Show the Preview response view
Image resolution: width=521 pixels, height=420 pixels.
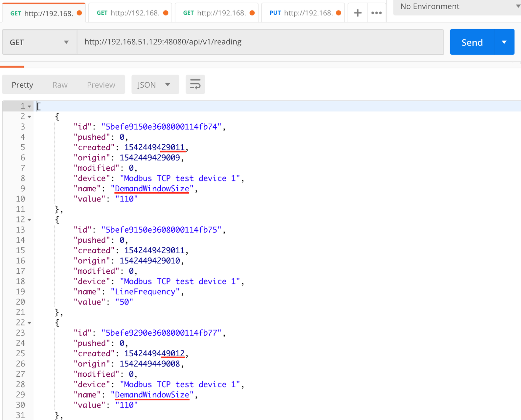tap(101, 85)
